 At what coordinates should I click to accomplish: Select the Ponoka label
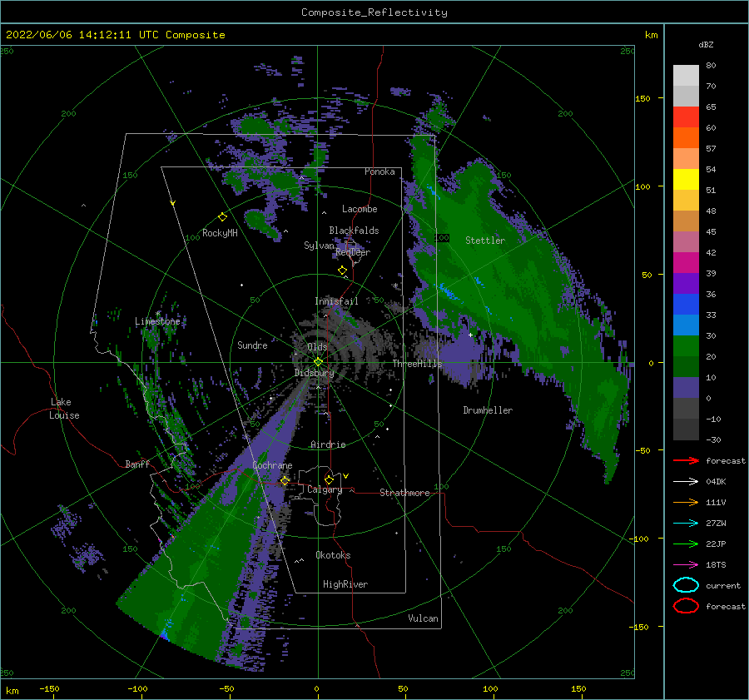click(379, 171)
